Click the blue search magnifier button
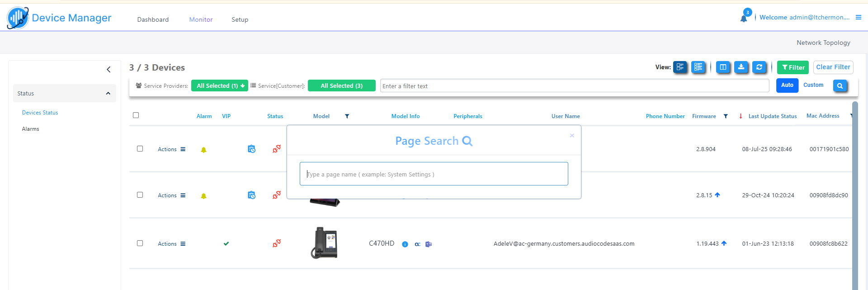The width and height of the screenshot is (868, 290). click(x=840, y=86)
